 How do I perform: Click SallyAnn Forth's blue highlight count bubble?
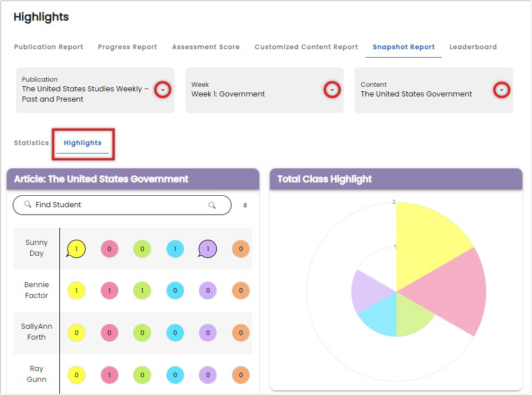[175, 333]
